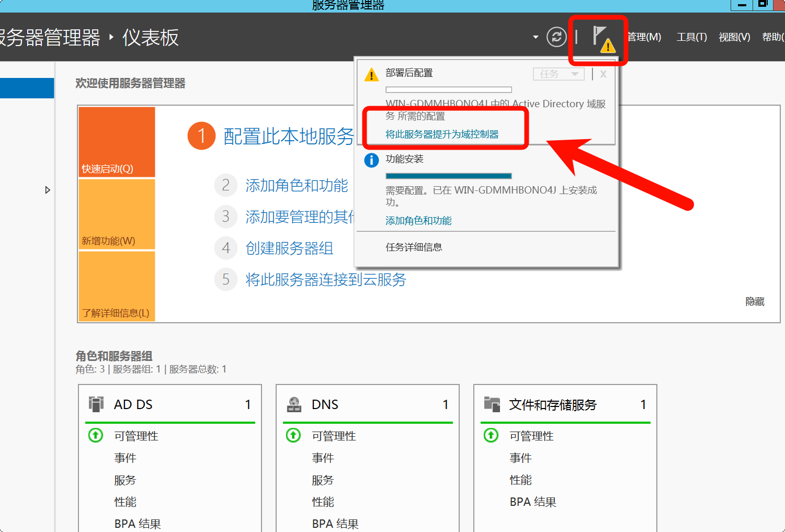Image resolution: width=785 pixels, height=532 pixels.
Task: Expand the breadcrumb history dropdown arrow
Action: point(536,37)
